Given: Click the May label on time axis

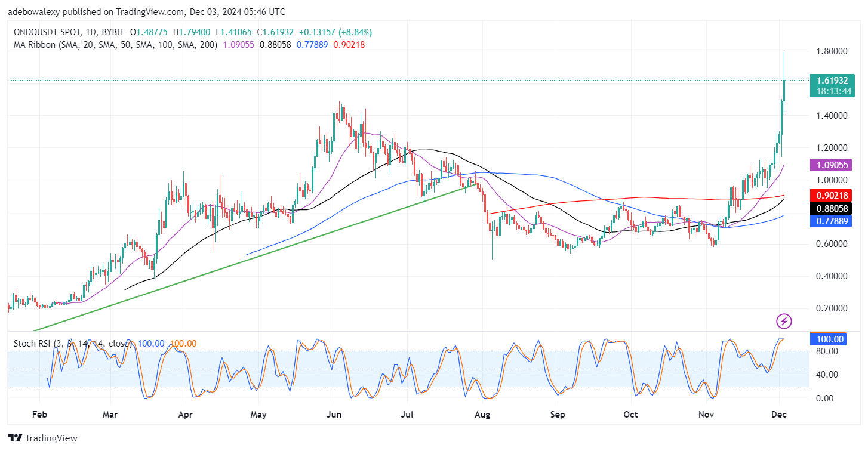Looking at the screenshot, I should click(x=258, y=414).
